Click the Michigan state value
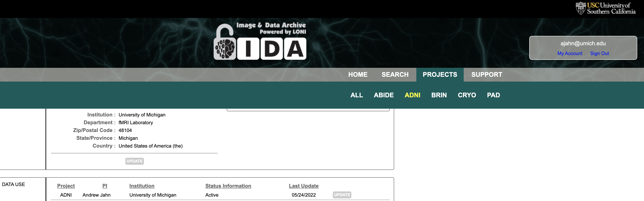Screen dimensions: 644x201 click(128, 138)
